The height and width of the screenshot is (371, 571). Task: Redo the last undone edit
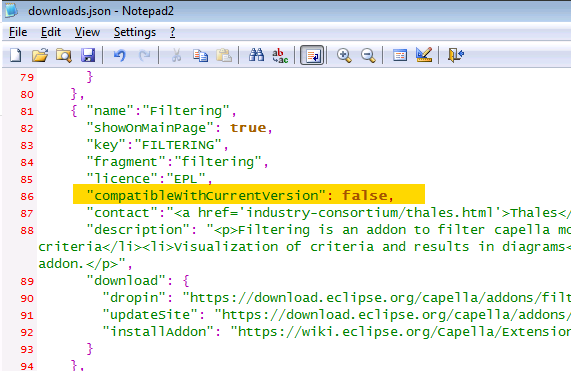[145, 55]
